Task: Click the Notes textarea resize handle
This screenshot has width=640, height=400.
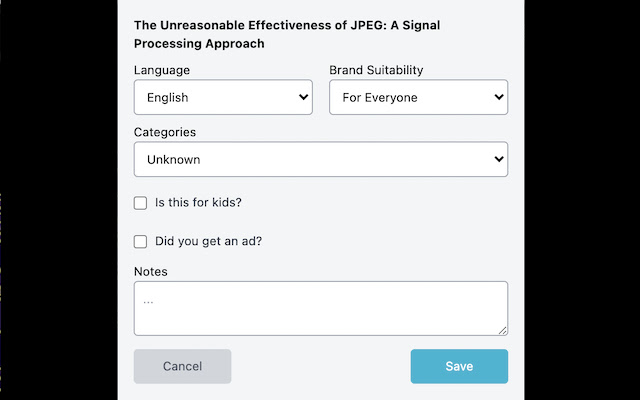Action: (x=503, y=330)
